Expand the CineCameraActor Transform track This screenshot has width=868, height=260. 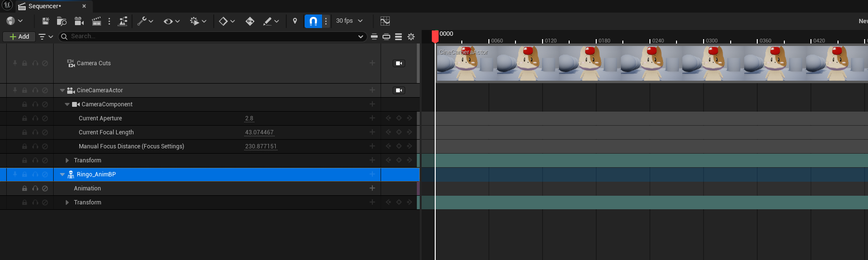coord(67,160)
